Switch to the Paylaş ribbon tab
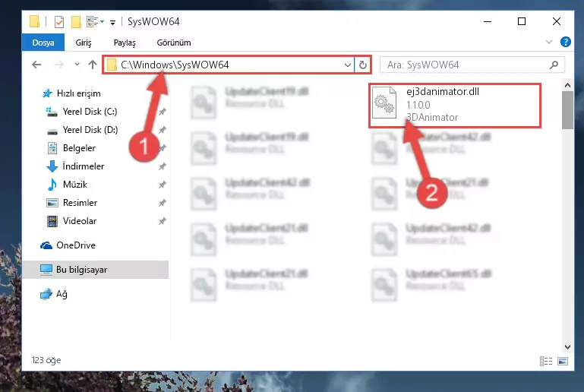 [x=125, y=43]
